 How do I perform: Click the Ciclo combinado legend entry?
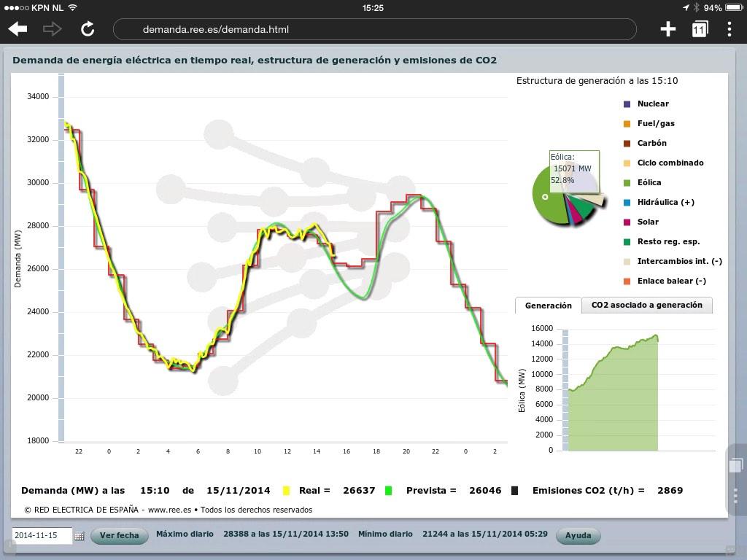click(x=664, y=163)
